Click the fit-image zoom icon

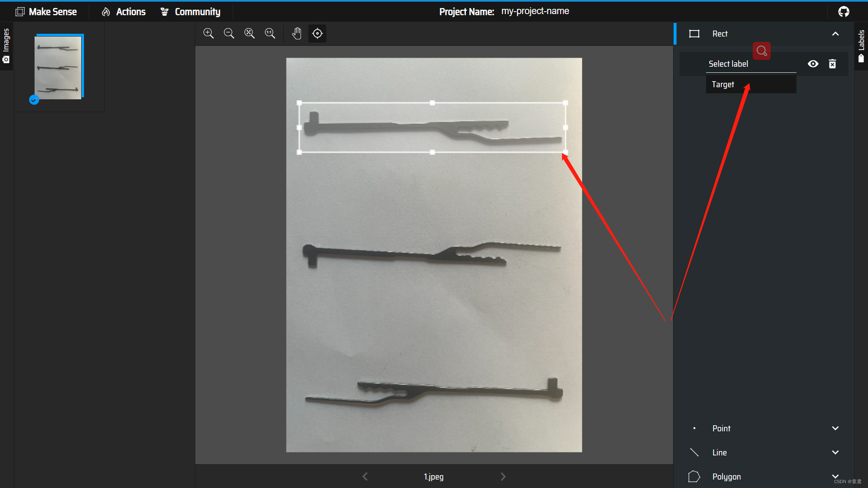pos(249,33)
